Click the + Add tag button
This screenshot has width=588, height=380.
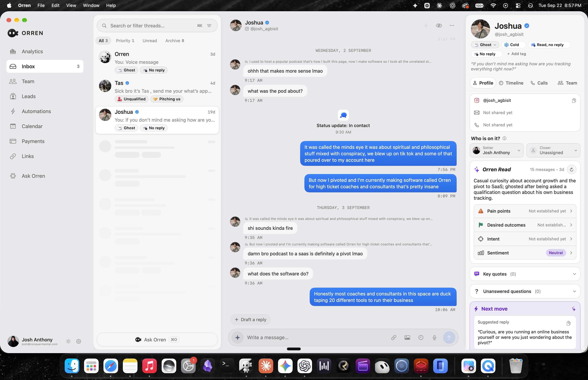(516, 54)
